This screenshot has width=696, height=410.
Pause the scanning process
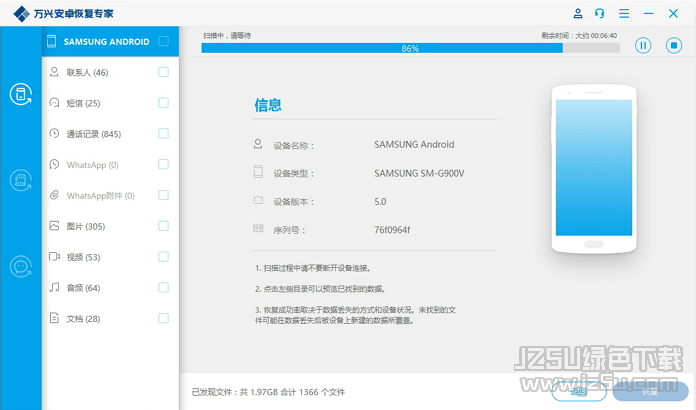pos(643,45)
